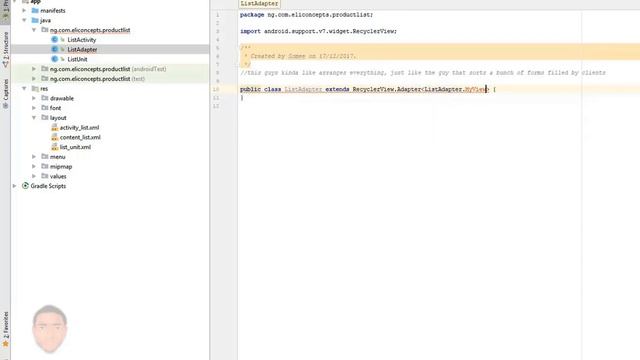Viewport: 640px width, 360px height.
Task: Select ListAdapter in the project tree
Action: point(82,49)
